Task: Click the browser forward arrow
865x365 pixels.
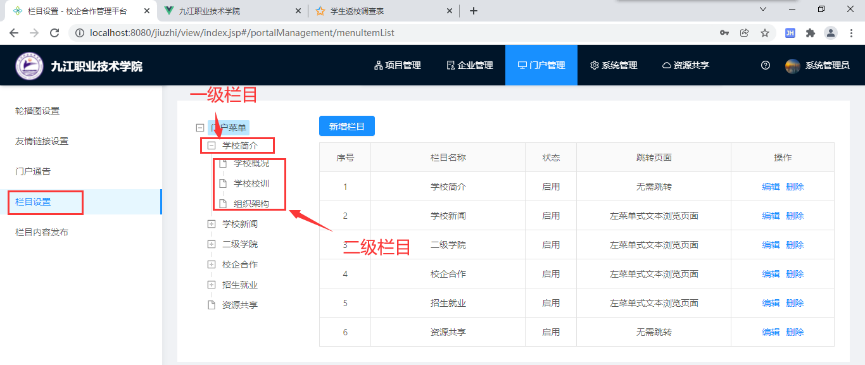Action: pos(34,33)
